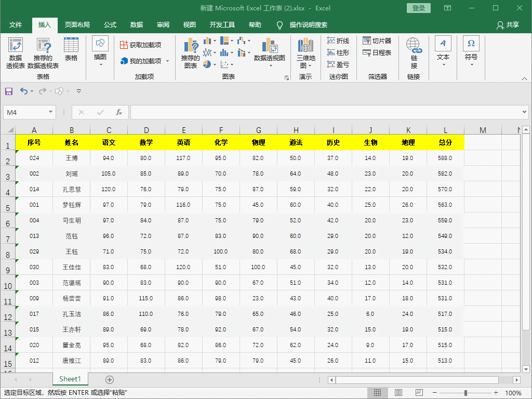Switch to Page Break Preview
Viewport: 532px width, 399px height.
point(419,393)
